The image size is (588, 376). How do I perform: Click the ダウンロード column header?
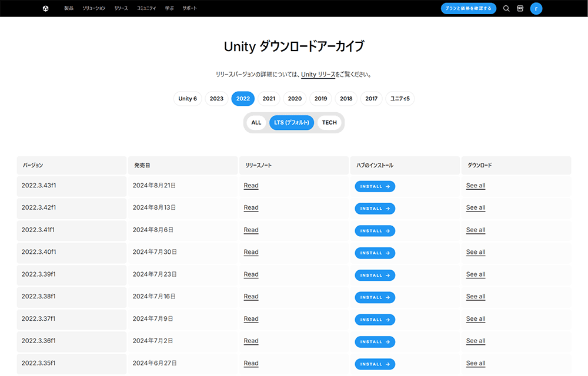[516, 165]
